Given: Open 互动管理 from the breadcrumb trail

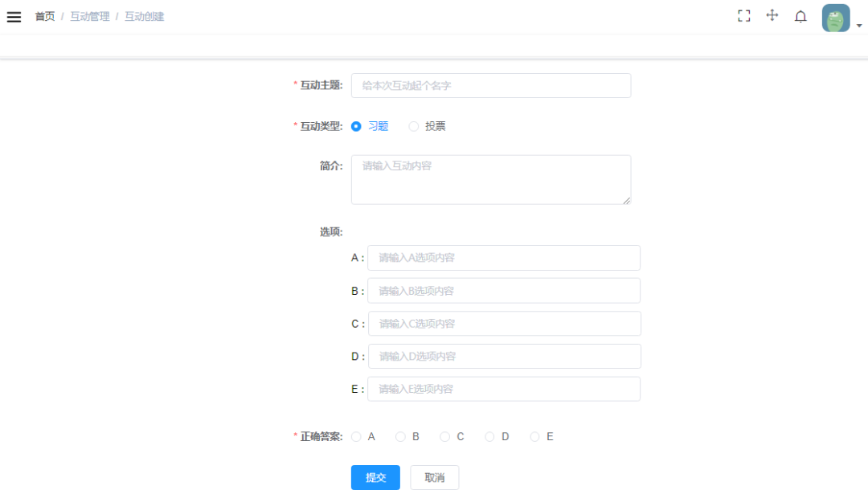Looking at the screenshot, I should 89,15.
